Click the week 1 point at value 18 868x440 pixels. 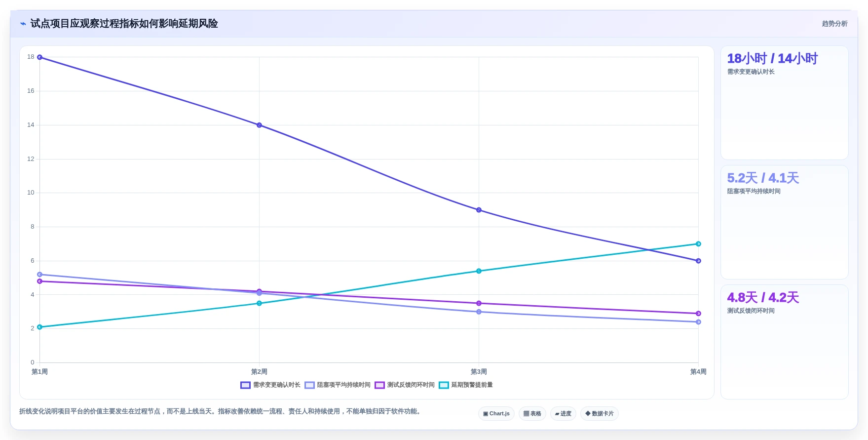coord(39,57)
